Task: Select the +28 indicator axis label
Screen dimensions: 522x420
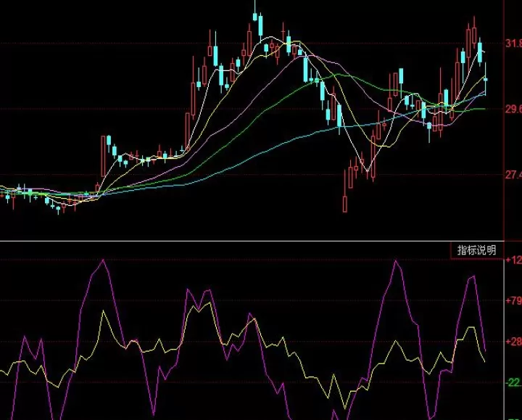Action: tap(513, 342)
